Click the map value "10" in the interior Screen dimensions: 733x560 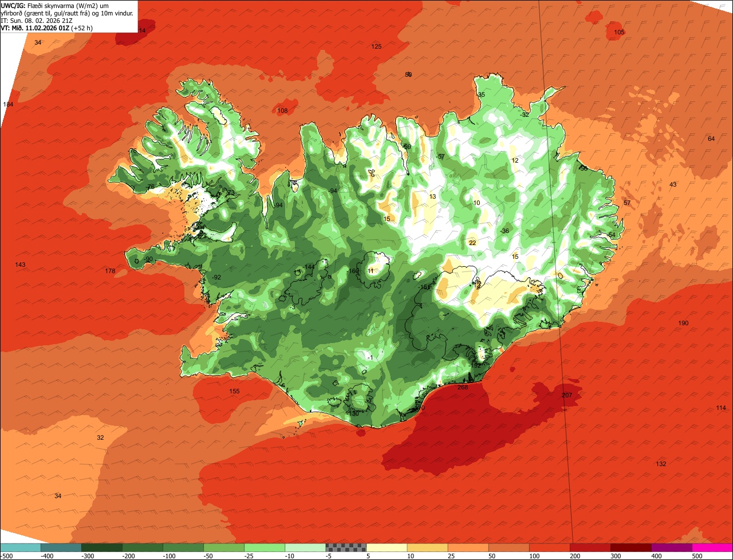476,203
